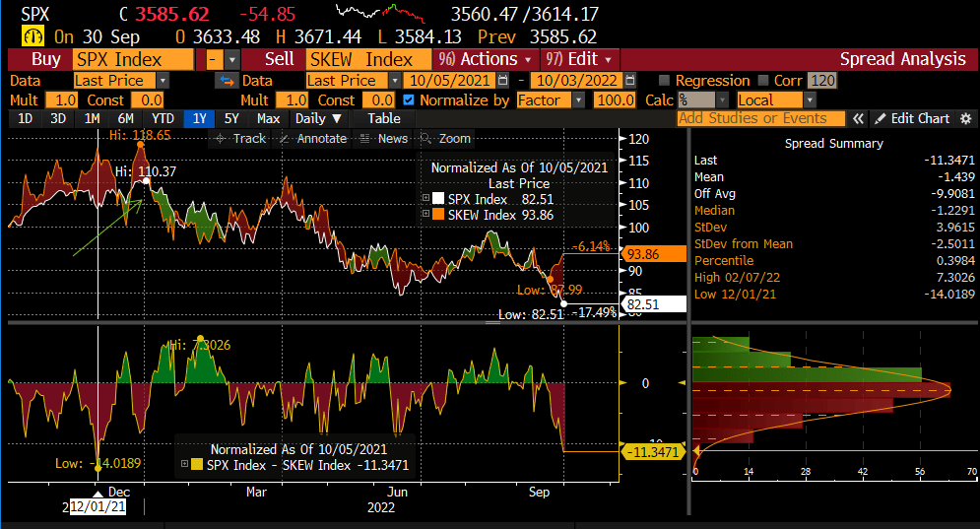Image resolution: width=980 pixels, height=529 pixels.
Task: Open the 97) Edit menu
Action: point(579,59)
